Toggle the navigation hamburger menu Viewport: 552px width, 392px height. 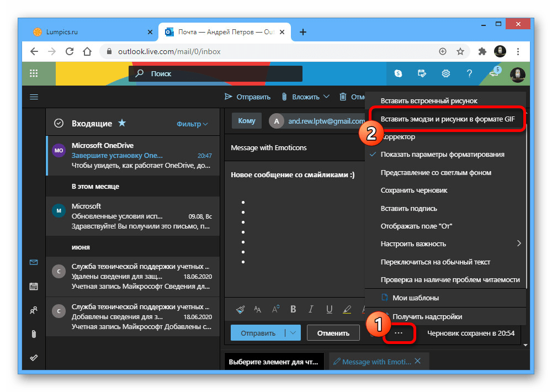34,97
